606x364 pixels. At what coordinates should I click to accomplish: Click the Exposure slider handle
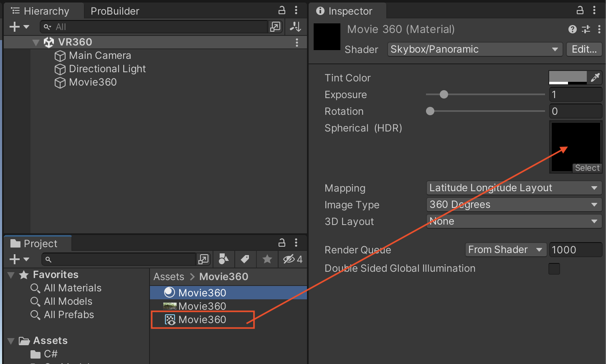(x=444, y=95)
